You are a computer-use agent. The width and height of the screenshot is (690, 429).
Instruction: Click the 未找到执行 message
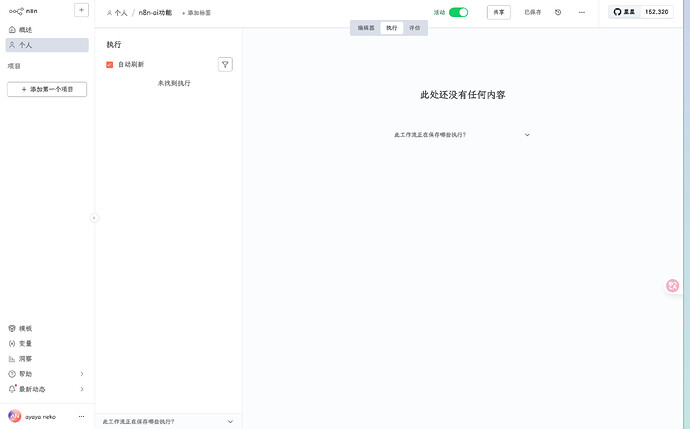tap(174, 83)
